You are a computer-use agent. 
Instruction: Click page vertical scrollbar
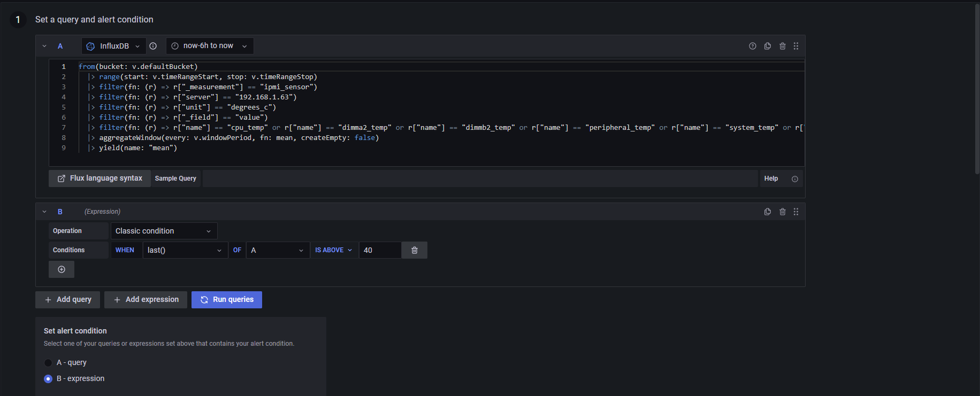pyautogui.click(x=977, y=90)
